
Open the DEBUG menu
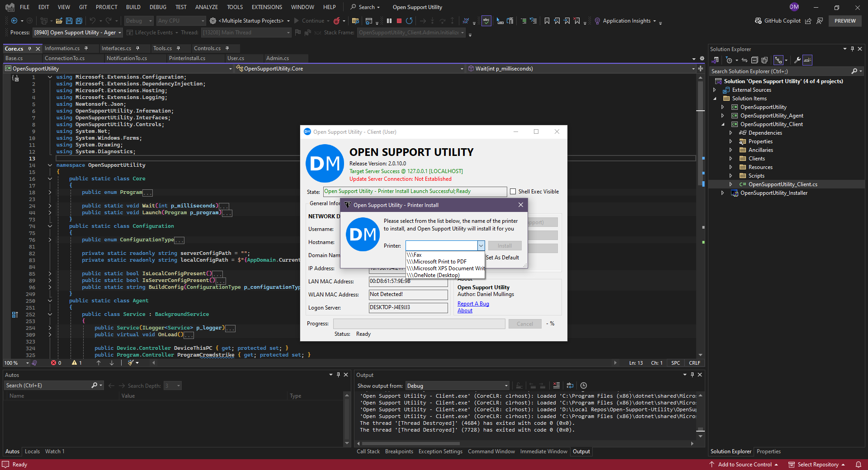click(158, 7)
